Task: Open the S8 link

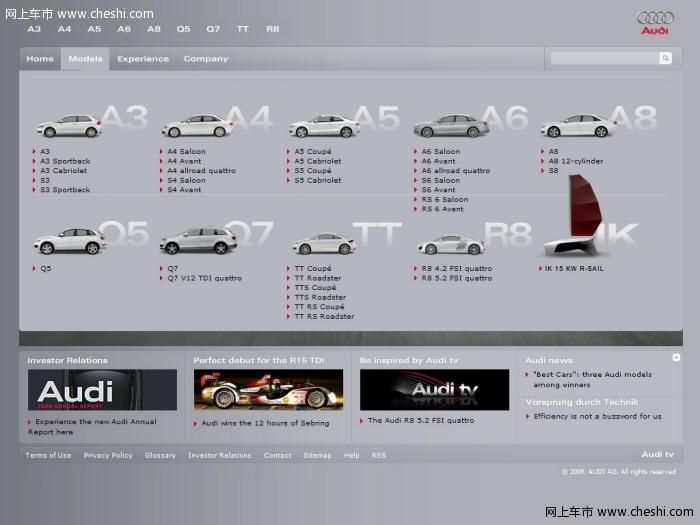Action: pyautogui.click(x=554, y=171)
